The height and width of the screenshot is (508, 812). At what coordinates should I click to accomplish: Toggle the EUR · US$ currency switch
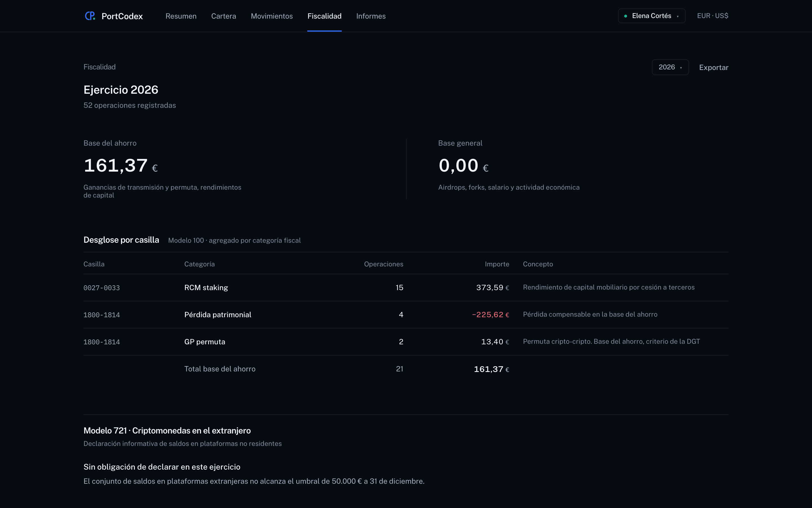[x=713, y=16]
